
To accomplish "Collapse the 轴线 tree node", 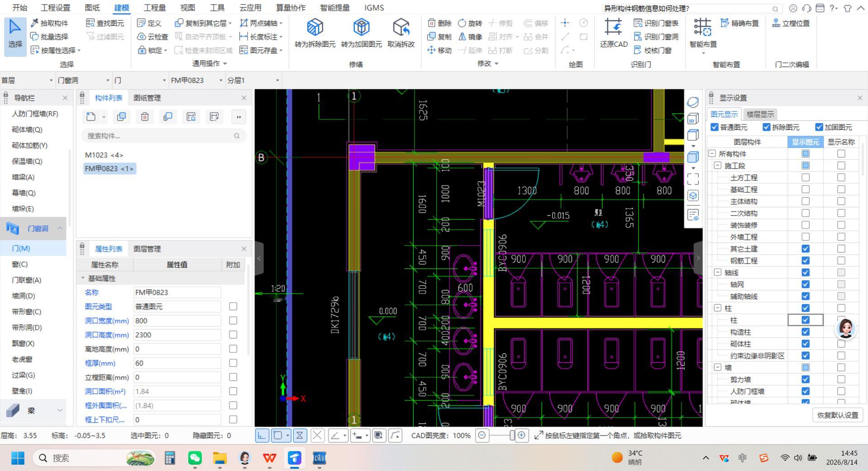I will click(x=718, y=272).
